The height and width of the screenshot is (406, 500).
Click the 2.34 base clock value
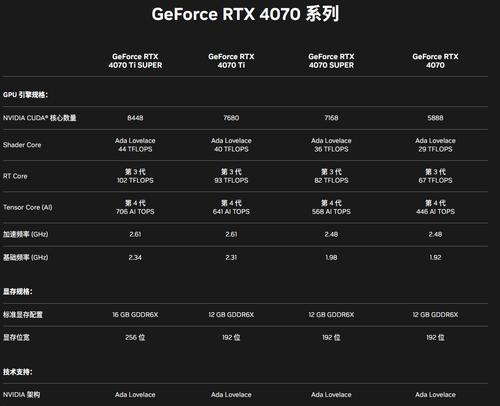click(x=135, y=258)
